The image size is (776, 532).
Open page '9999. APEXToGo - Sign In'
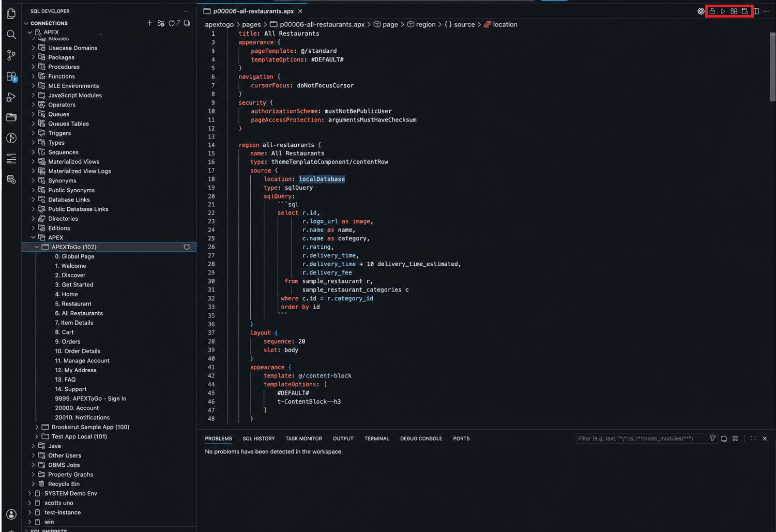[90, 399]
